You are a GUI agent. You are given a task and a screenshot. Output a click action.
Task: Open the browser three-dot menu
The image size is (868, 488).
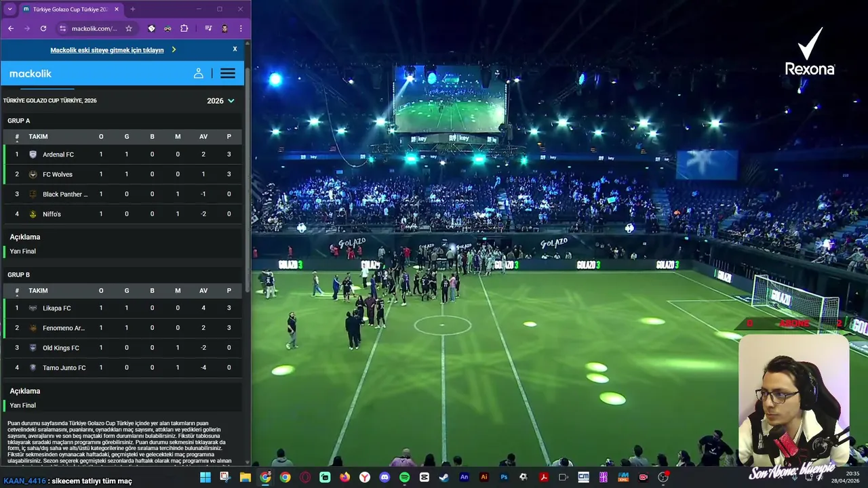(241, 28)
